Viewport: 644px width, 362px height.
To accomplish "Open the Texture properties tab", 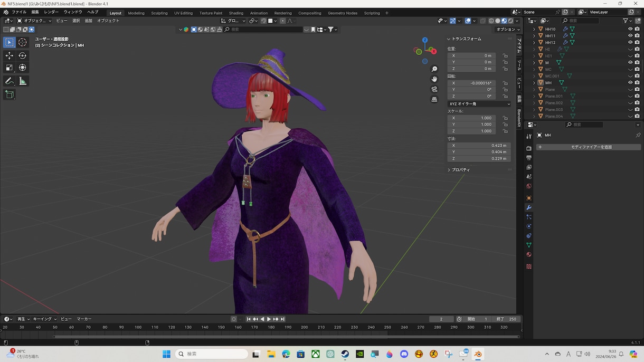I will 529,266.
